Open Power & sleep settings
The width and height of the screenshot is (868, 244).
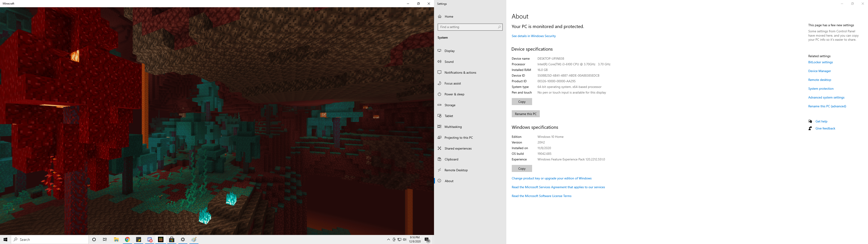click(454, 94)
